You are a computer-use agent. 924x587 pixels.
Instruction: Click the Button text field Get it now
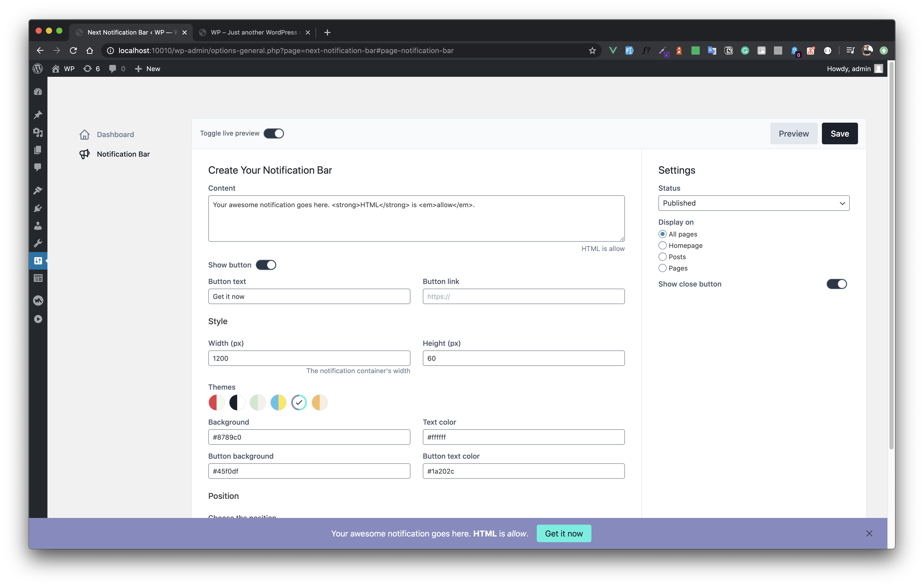pos(309,296)
